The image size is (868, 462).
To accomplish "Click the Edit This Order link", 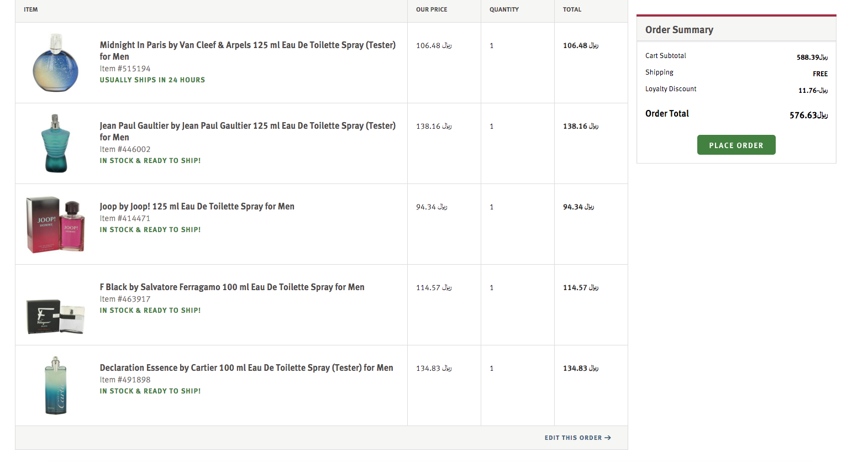I will 573,438.
